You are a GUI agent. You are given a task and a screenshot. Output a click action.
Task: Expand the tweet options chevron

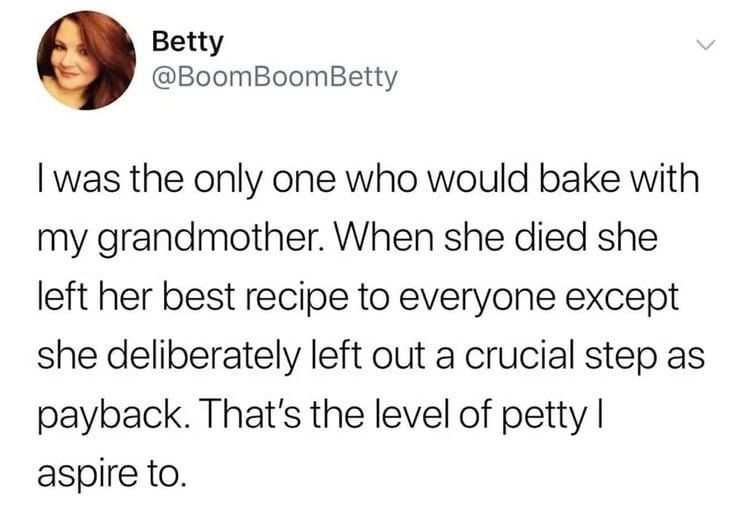[706, 45]
